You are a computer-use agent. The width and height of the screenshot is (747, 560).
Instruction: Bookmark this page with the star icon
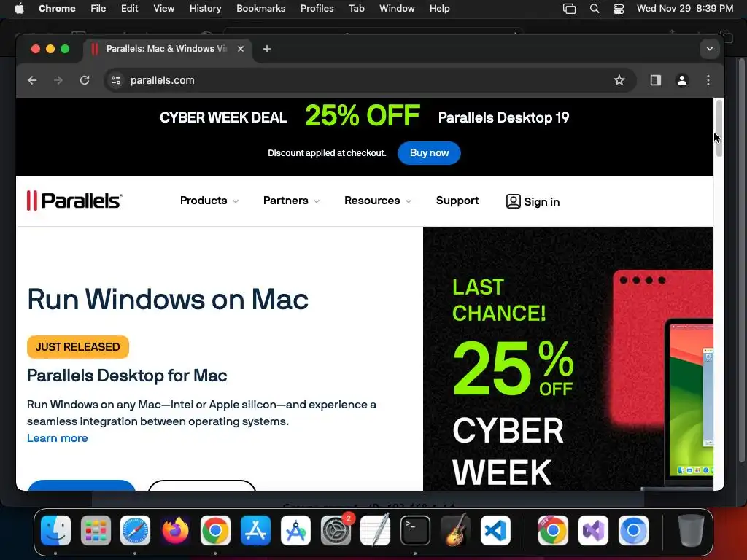[x=619, y=80]
